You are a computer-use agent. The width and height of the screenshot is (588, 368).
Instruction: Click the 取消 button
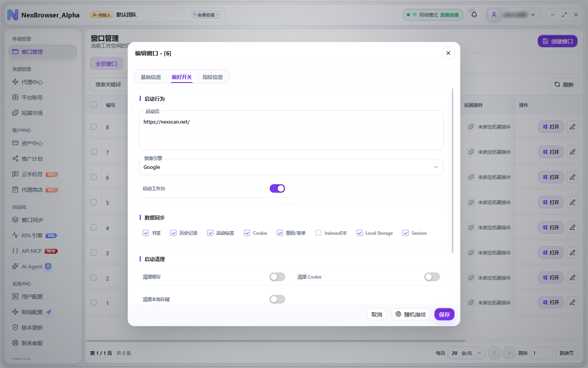point(377,314)
